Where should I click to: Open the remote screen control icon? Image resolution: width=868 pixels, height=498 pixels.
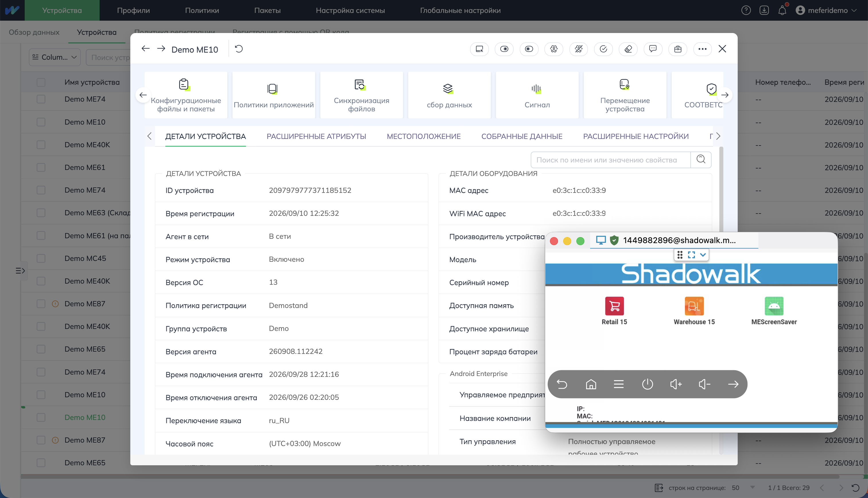tap(479, 49)
